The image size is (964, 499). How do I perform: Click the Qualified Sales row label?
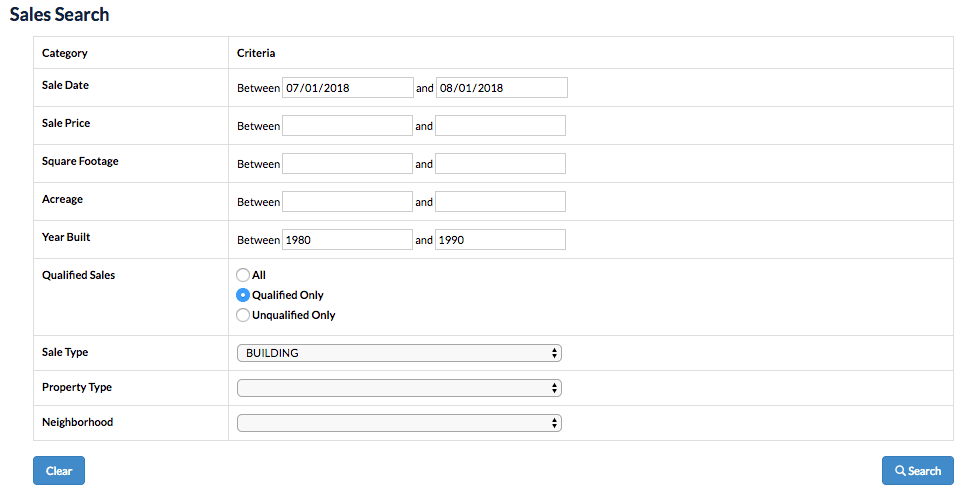[78, 275]
